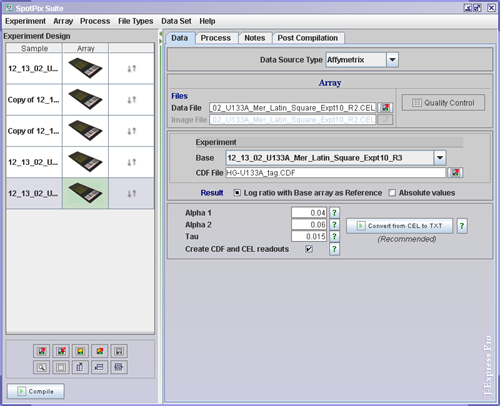Viewport: 500px width, 406px height.
Task: Click the Array column header
Action: [86, 48]
